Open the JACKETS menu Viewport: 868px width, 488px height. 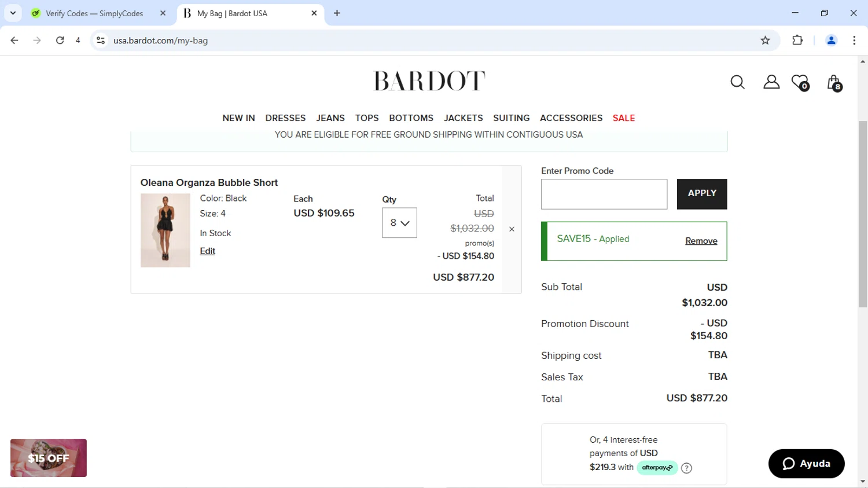point(463,118)
